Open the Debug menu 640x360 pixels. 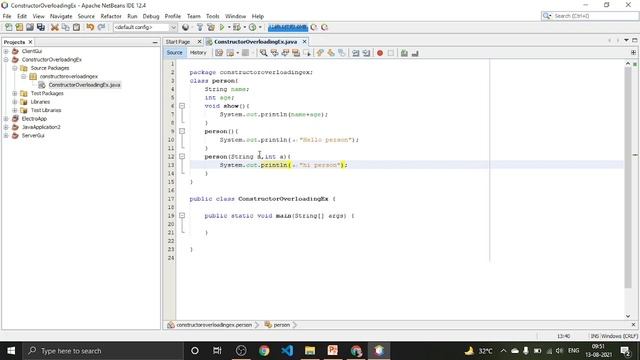click(151, 16)
